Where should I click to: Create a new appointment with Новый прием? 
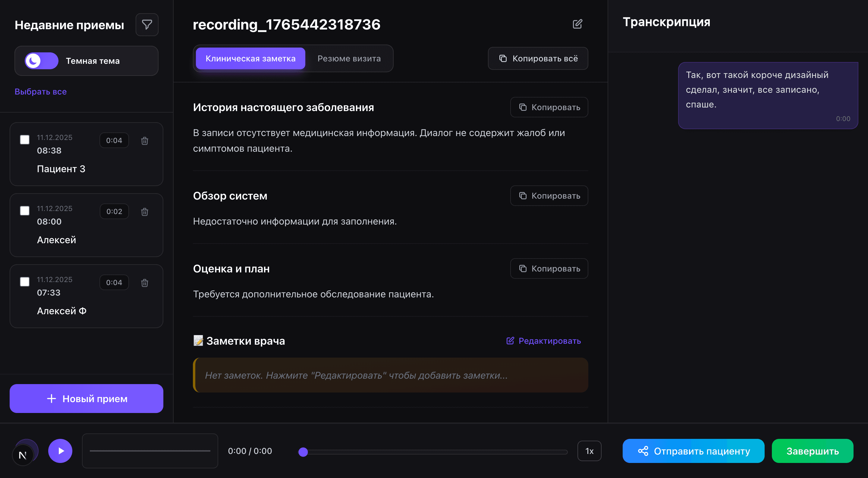pyautogui.click(x=86, y=399)
